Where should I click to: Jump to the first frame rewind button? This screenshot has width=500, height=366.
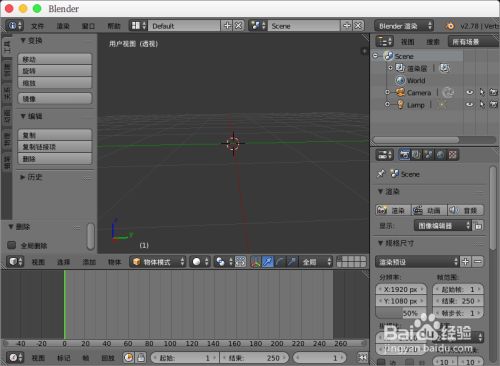(x=363, y=358)
